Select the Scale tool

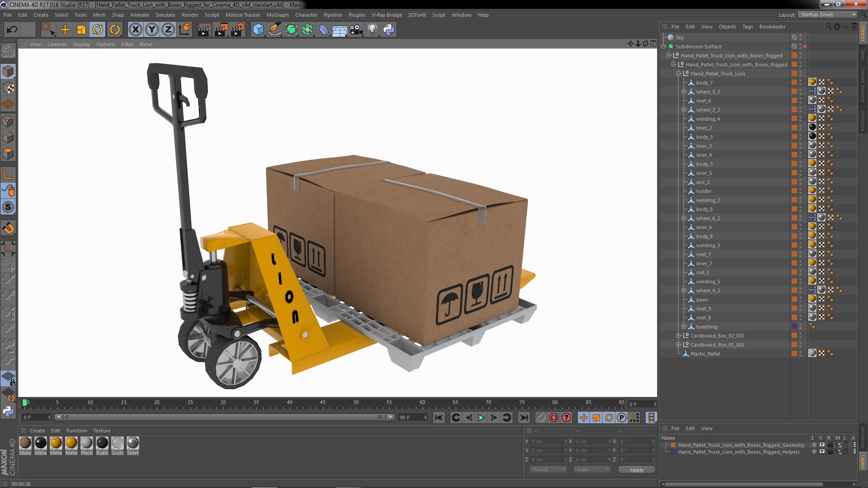click(x=81, y=30)
